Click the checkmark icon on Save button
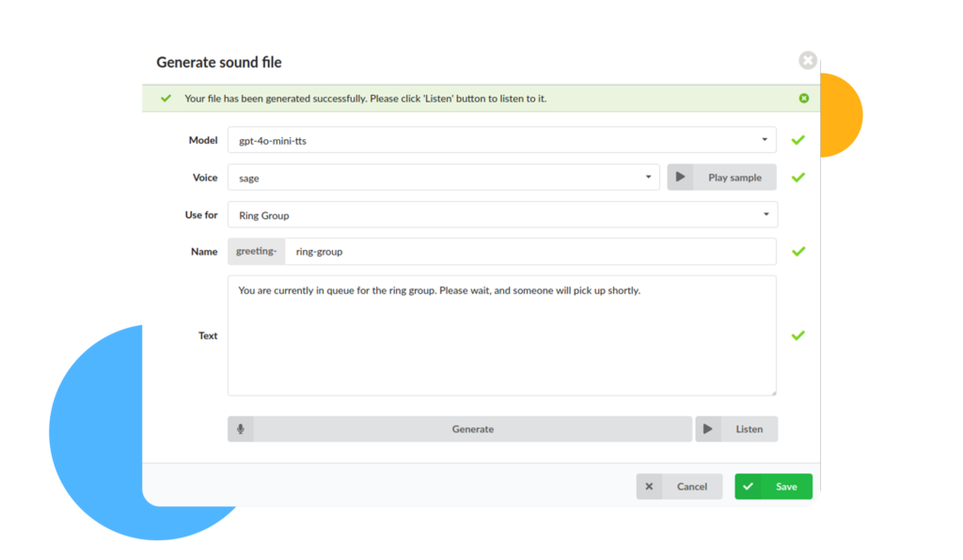 (x=749, y=487)
